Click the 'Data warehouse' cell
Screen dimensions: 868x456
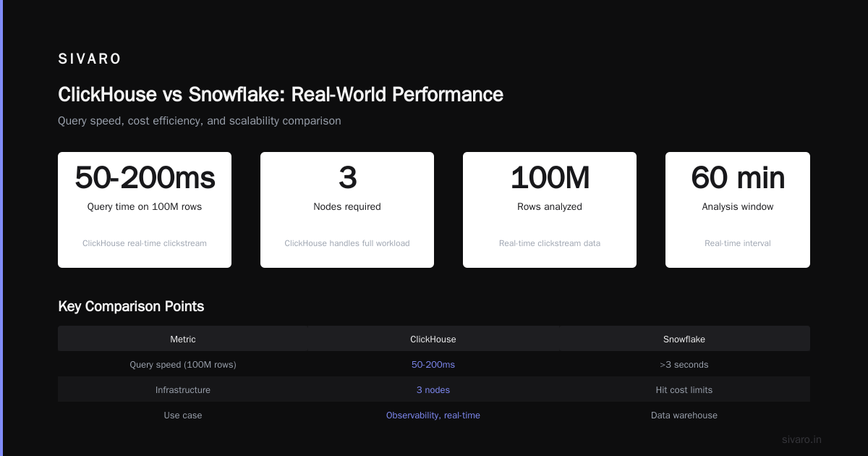(684, 415)
